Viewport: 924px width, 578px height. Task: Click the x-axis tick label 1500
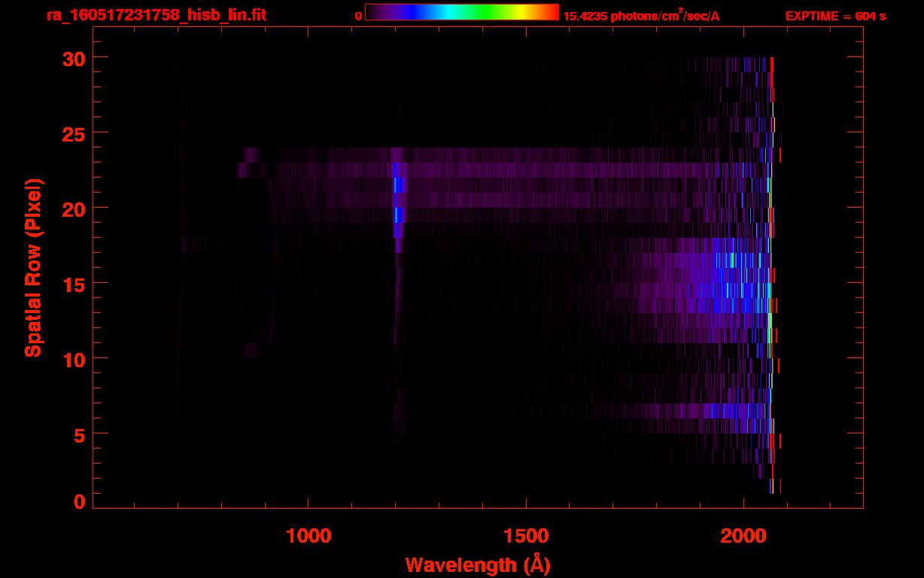pos(526,536)
